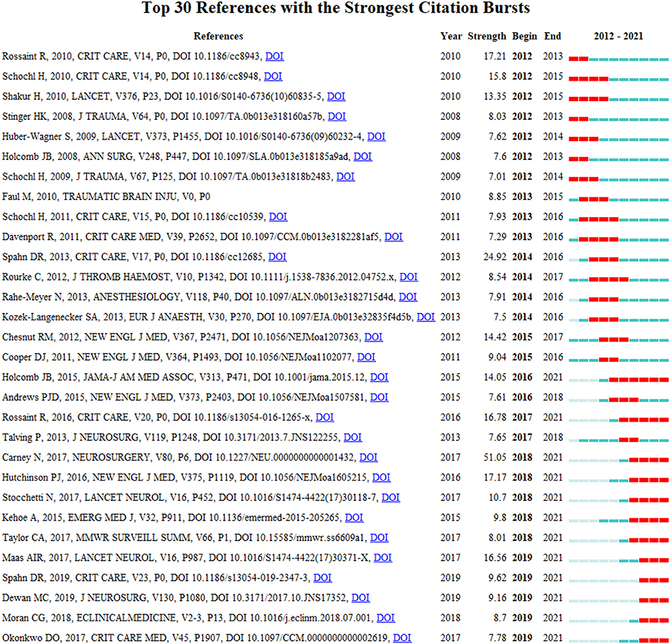The height and width of the screenshot is (644, 670).
Task: Click the Davenport R 2011 DOI link
Action: coord(394,237)
